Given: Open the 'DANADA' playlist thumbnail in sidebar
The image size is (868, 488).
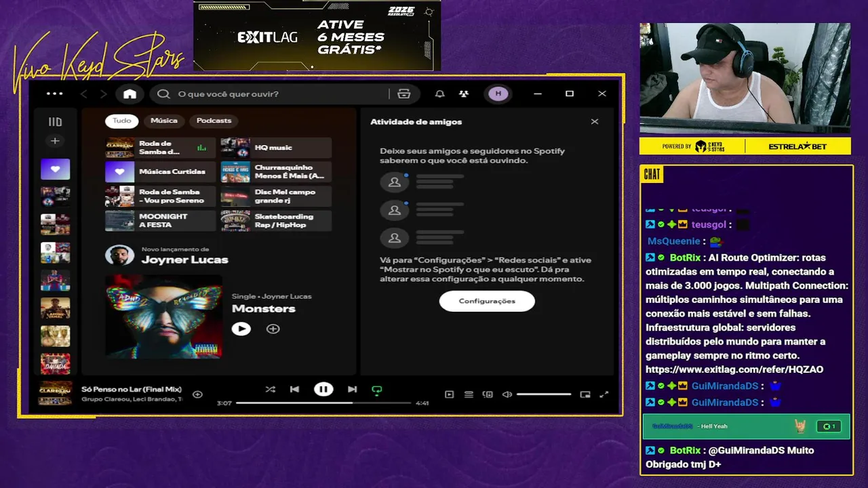Looking at the screenshot, I should (x=55, y=364).
